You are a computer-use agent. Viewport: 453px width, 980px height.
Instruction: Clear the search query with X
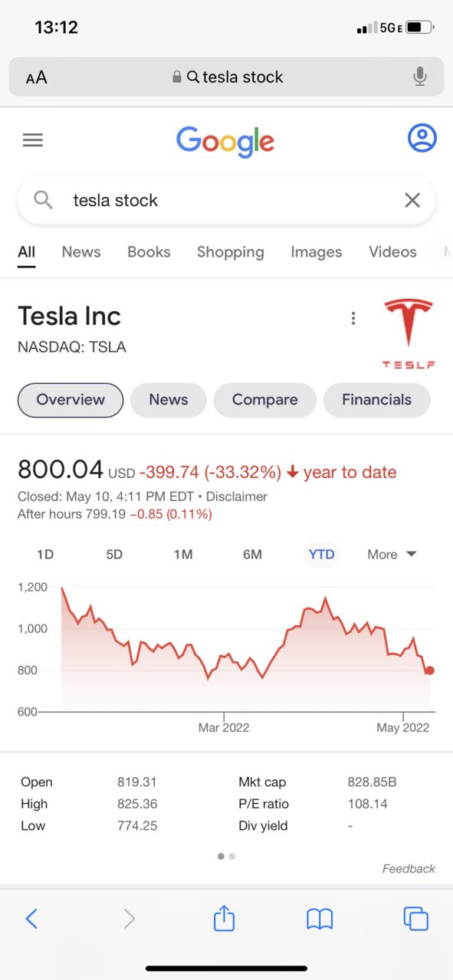click(412, 200)
